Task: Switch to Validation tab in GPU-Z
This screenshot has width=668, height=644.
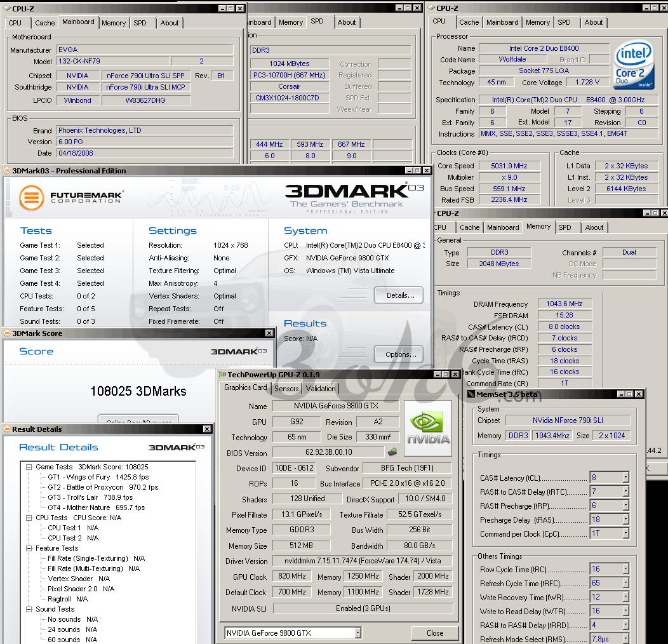Action: point(321,388)
